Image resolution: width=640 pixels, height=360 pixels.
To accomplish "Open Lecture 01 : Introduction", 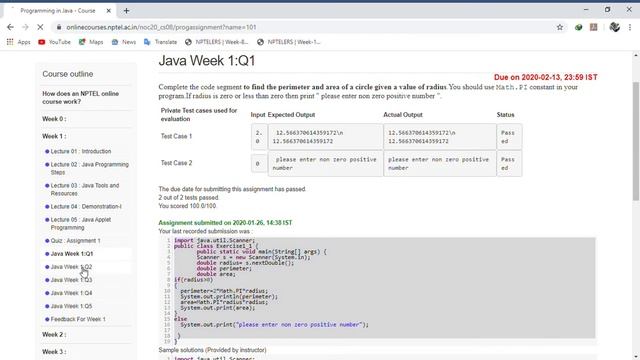I will pyautogui.click(x=80, y=151).
